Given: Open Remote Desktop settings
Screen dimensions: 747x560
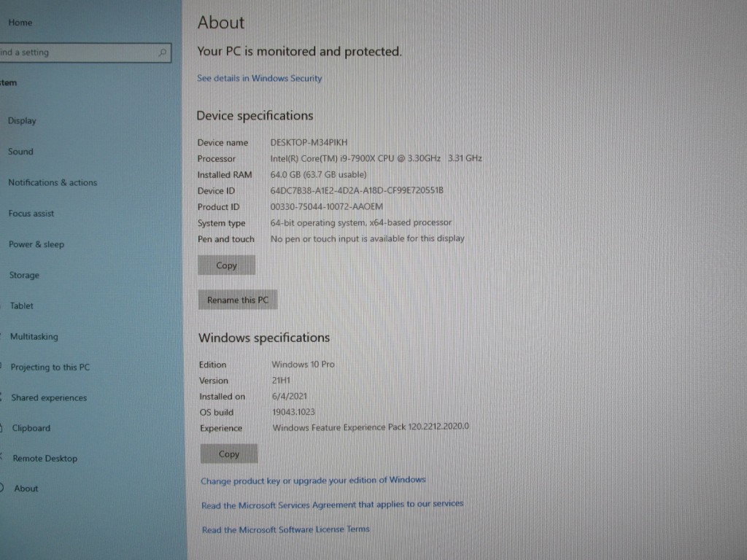Looking at the screenshot, I should coord(44,459).
